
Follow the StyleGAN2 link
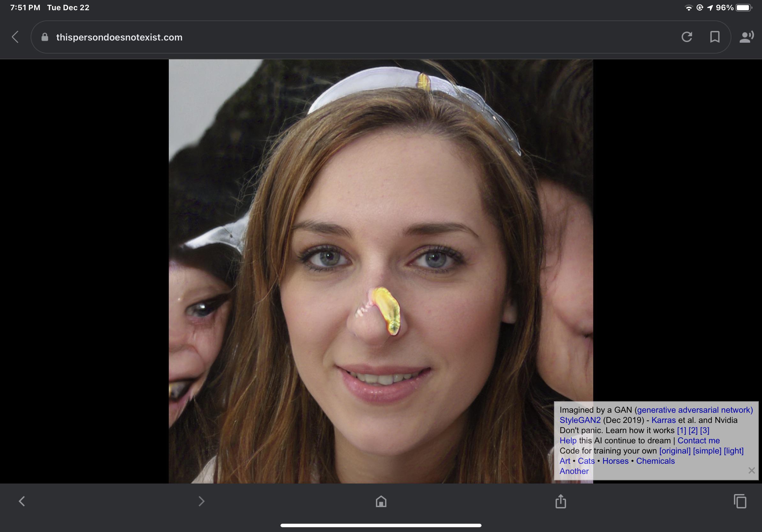(580, 420)
